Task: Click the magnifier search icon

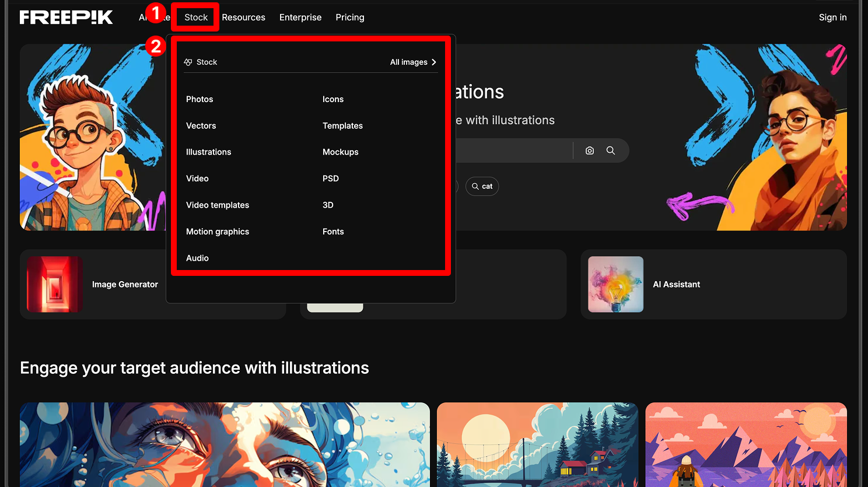Action: click(x=611, y=150)
